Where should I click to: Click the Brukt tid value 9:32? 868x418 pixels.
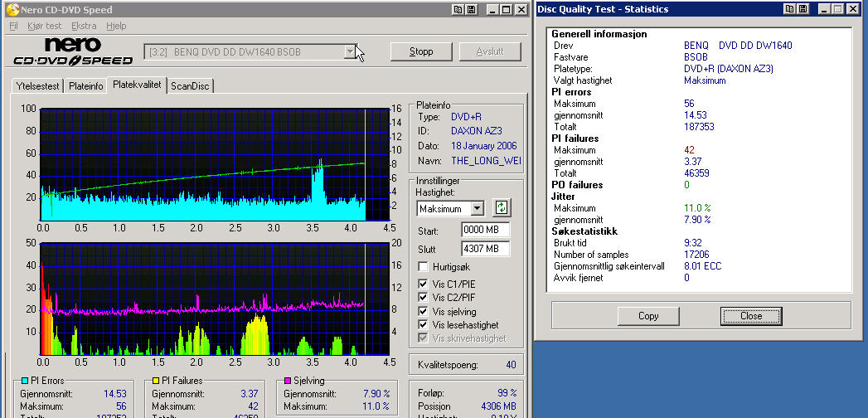click(x=693, y=242)
